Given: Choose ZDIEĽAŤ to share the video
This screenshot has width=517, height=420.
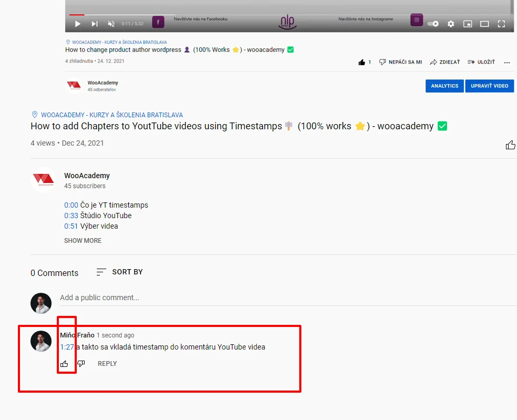Looking at the screenshot, I should tap(444, 62).
